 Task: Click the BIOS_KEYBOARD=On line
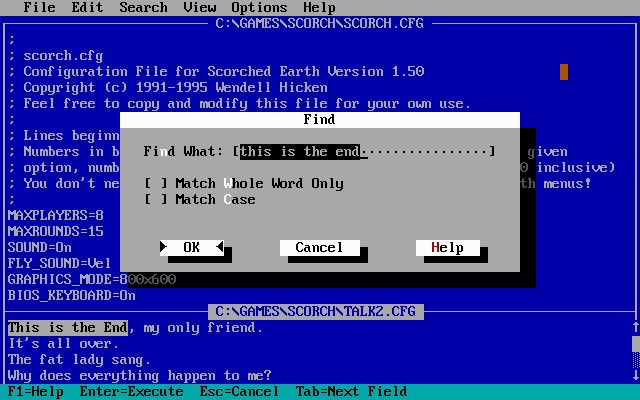pos(71,296)
